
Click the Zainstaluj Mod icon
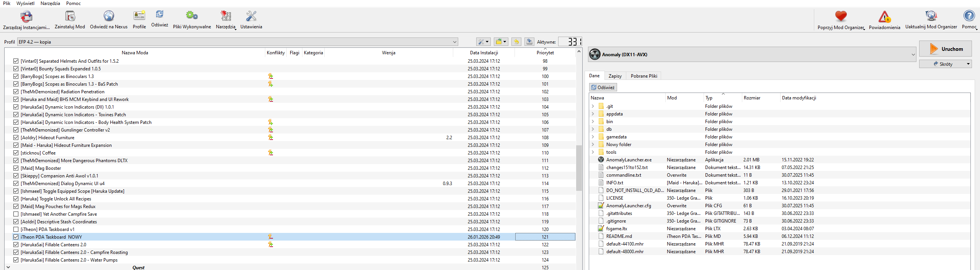(x=70, y=16)
